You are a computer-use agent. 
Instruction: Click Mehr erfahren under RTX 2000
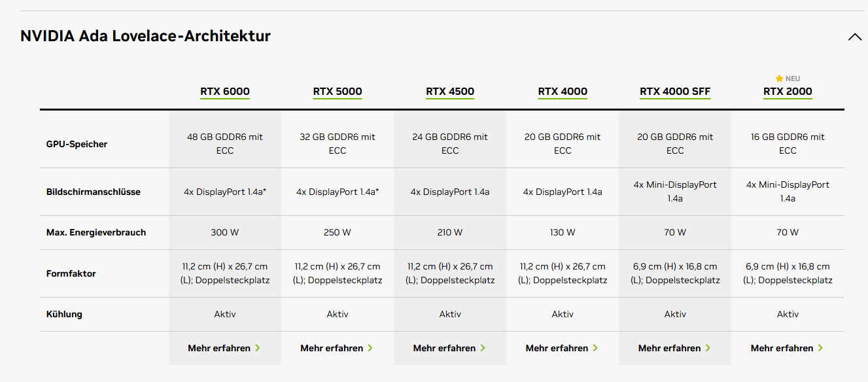(787, 348)
